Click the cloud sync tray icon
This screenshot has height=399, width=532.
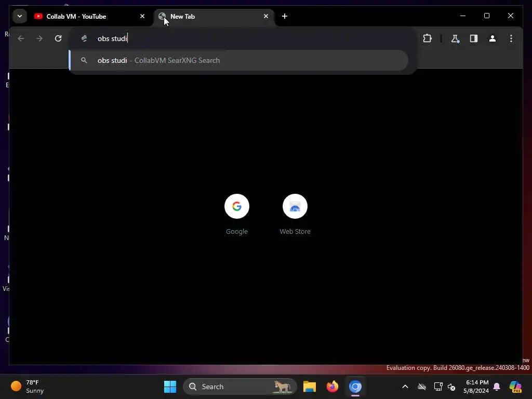click(x=422, y=387)
